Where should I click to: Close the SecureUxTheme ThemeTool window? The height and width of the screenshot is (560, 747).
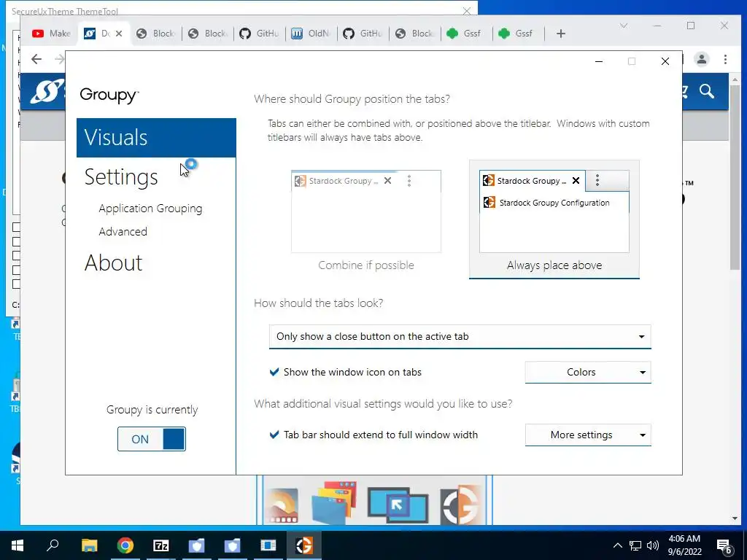[x=467, y=11]
